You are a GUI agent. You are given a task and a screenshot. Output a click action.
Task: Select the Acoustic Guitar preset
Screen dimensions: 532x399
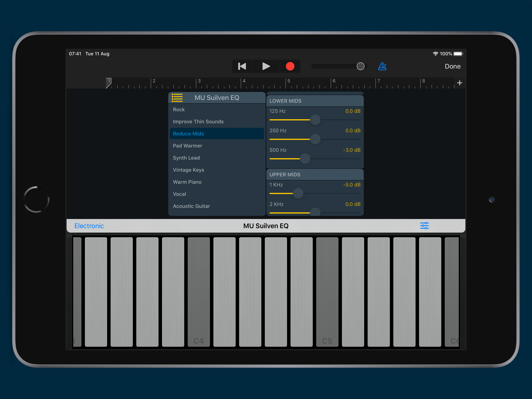pyautogui.click(x=191, y=206)
